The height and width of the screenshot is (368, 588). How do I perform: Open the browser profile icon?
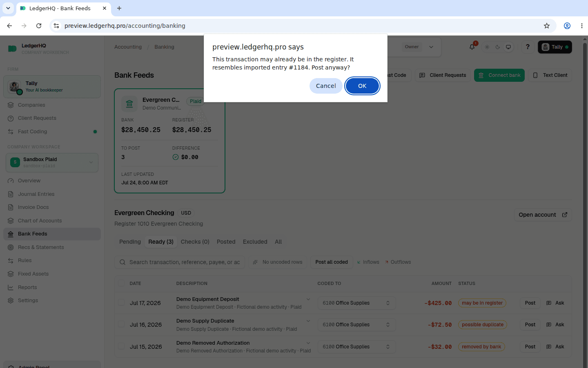pyautogui.click(x=567, y=26)
